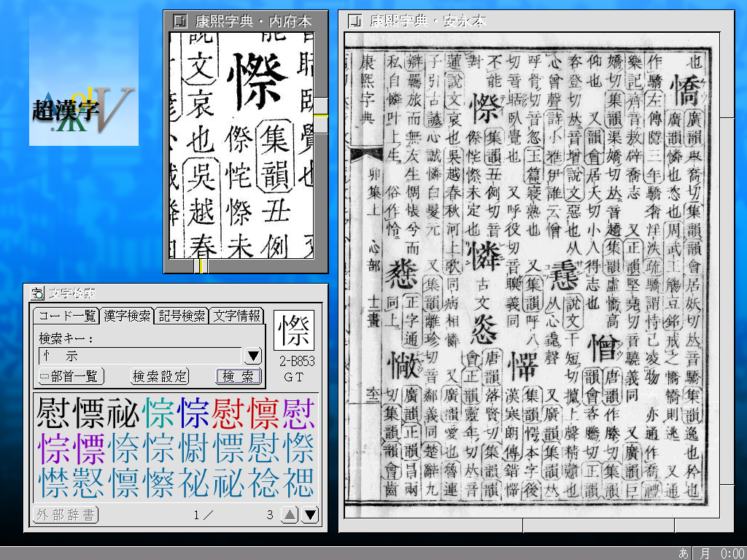Open the 部首一覧 radical list
This screenshot has height=560, width=747.
point(71,376)
